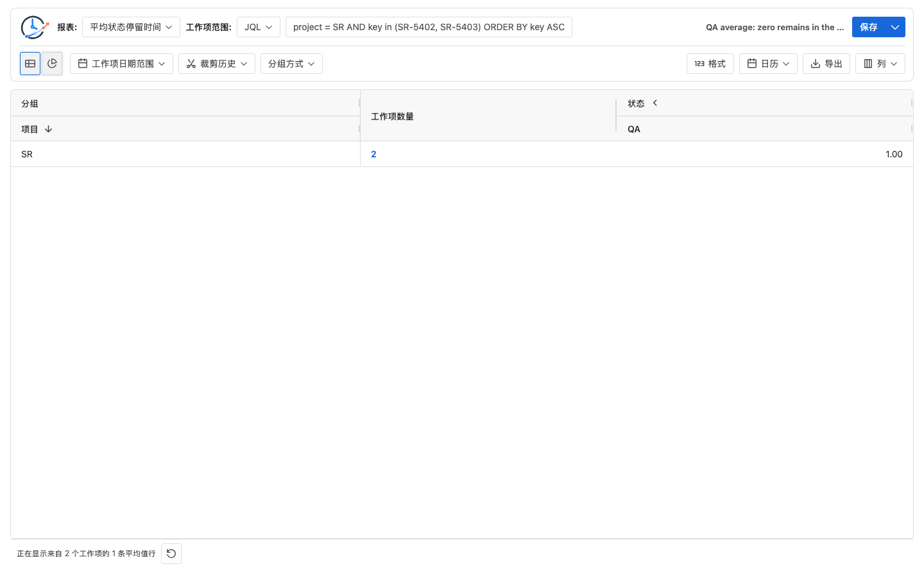Click the Time in Status app logo
This screenshot has width=924, height=578.
[x=35, y=27]
